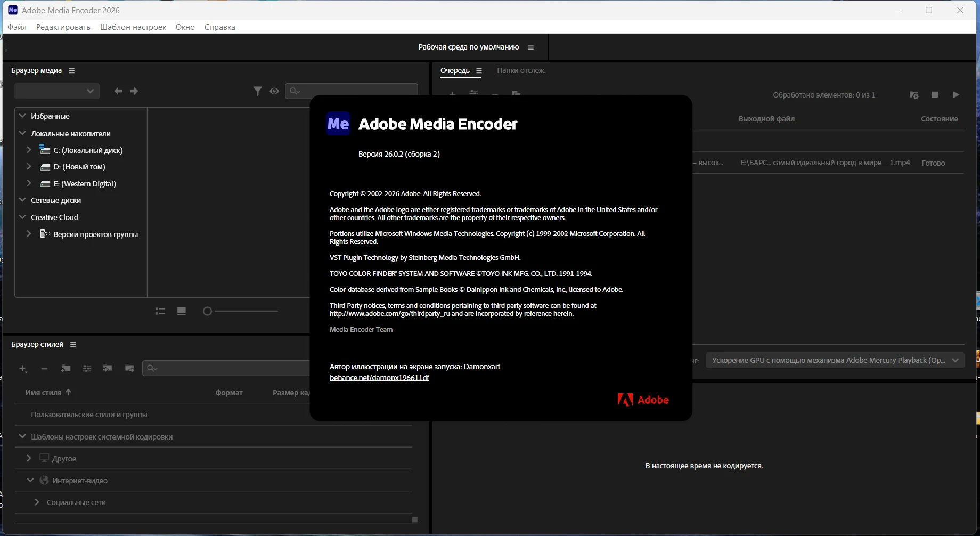980x536 pixels.
Task: Click the create preset group folder icon
Action: point(66,369)
